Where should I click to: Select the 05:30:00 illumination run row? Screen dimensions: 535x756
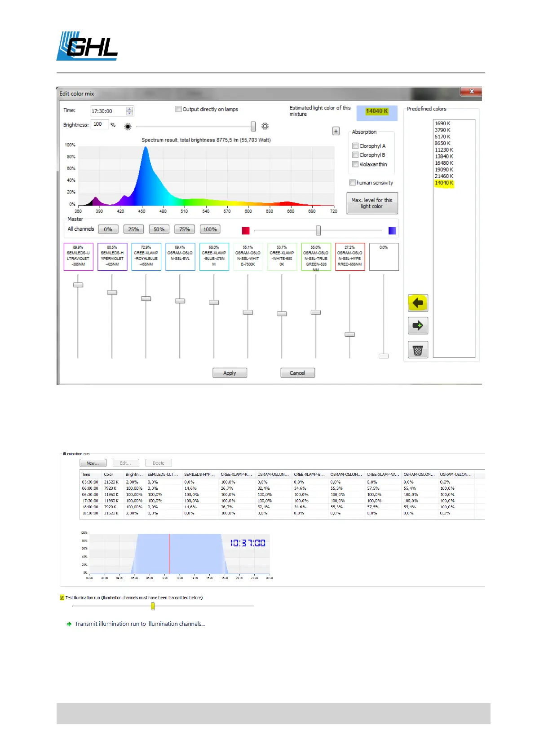[282, 482]
